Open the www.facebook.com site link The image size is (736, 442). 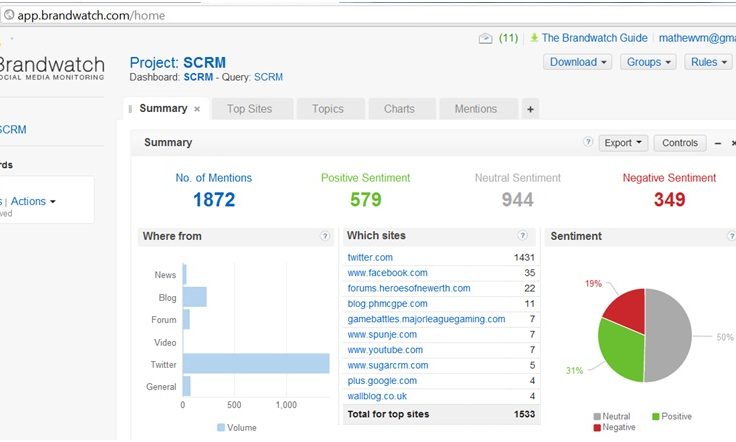coord(387,273)
